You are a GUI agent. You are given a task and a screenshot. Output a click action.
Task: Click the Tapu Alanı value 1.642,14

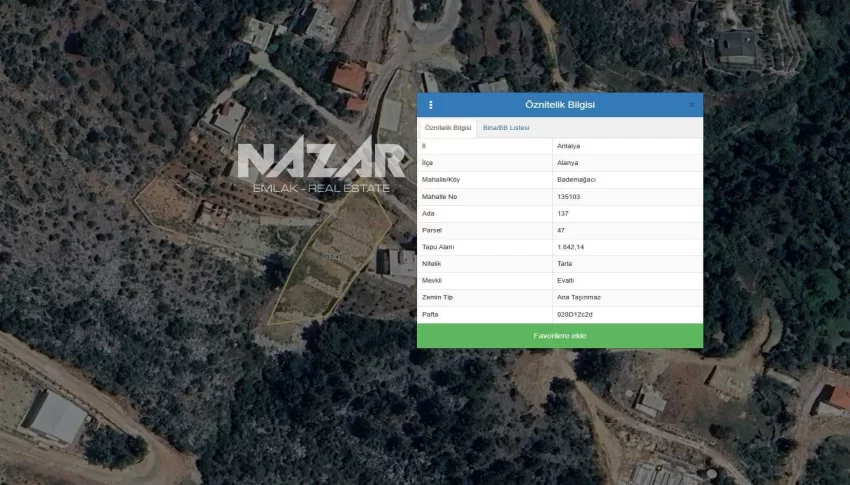tap(571, 247)
